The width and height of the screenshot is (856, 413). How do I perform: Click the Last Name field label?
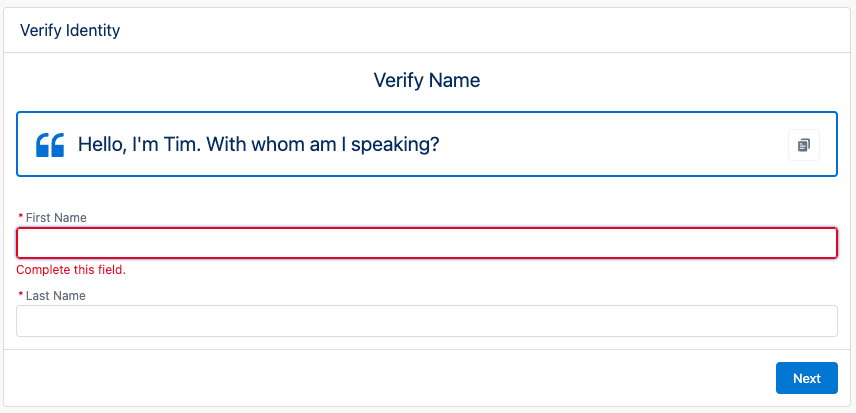pyautogui.click(x=55, y=296)
